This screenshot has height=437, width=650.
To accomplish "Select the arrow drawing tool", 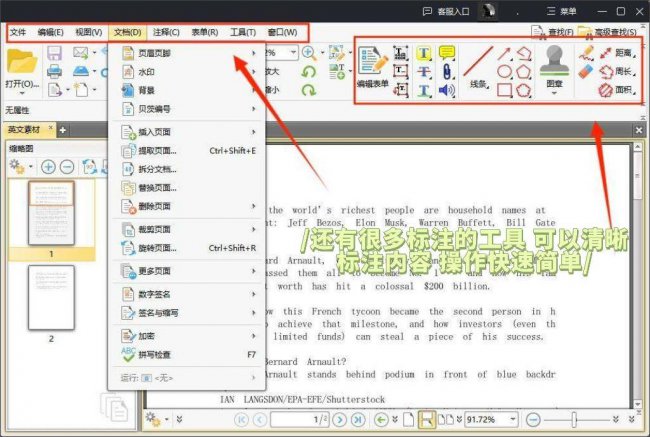I will pos(504,53).
